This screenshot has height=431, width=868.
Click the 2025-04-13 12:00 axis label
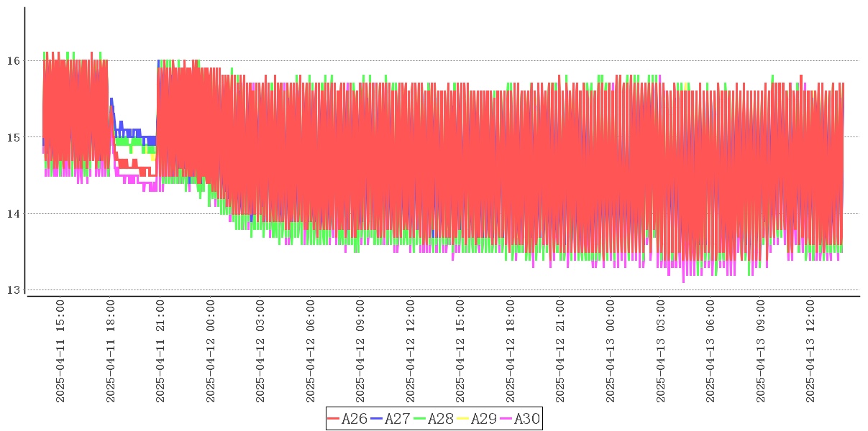point(811,351)
